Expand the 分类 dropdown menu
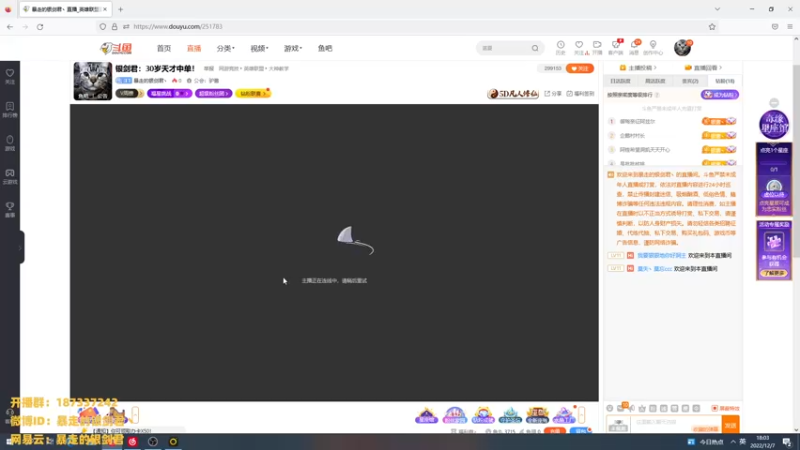The width and height of the screenshot is (800, 450). pyautogui.click(x=226, y=48)
